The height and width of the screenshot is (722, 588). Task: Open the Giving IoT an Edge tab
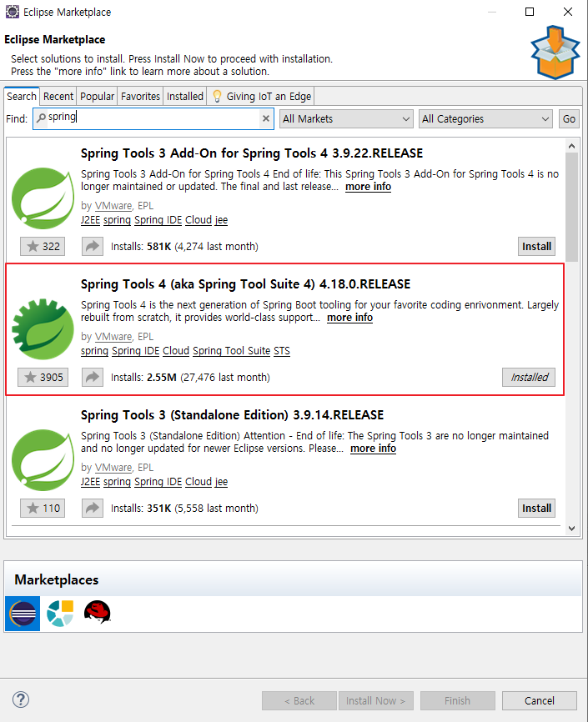pos(261,96)
